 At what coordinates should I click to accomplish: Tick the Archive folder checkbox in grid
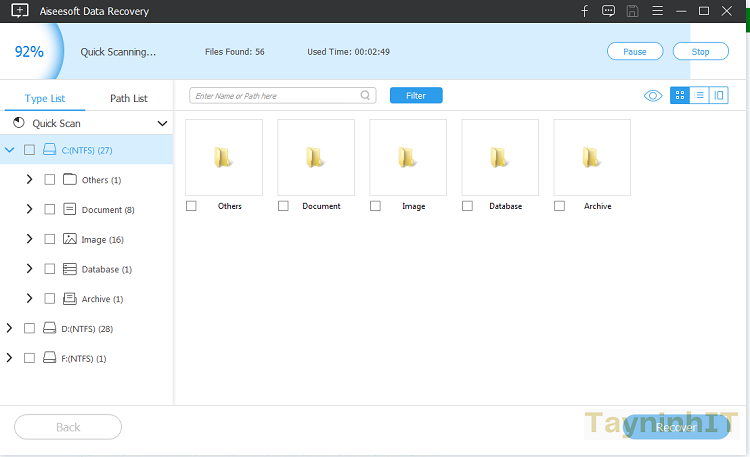click(560, 206)
